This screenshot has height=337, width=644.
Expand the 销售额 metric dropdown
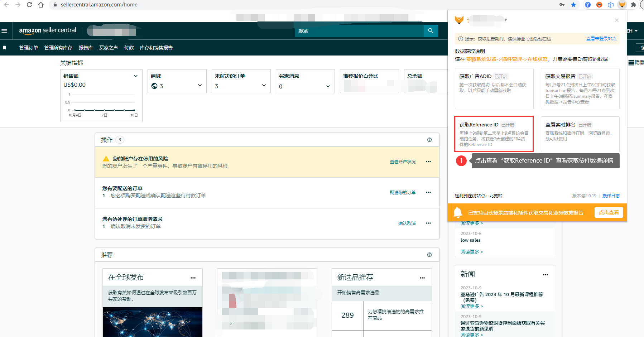click(136, 76)
